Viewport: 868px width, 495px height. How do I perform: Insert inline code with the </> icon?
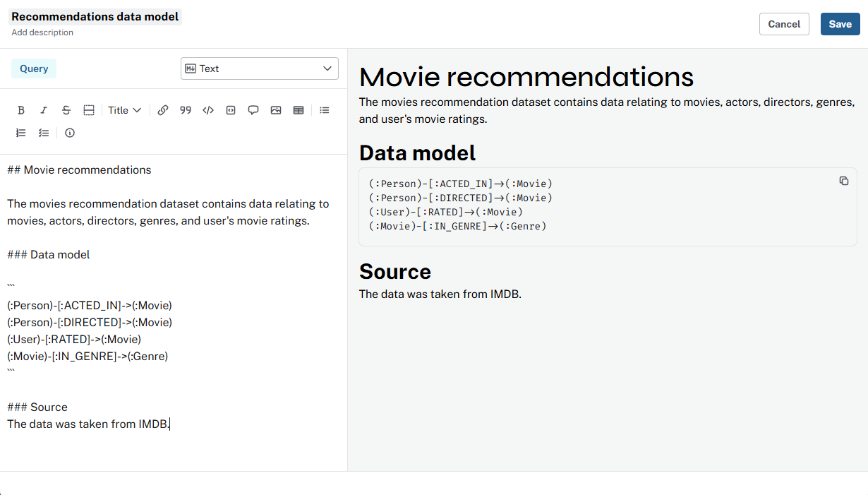click(x=208, y=110)
